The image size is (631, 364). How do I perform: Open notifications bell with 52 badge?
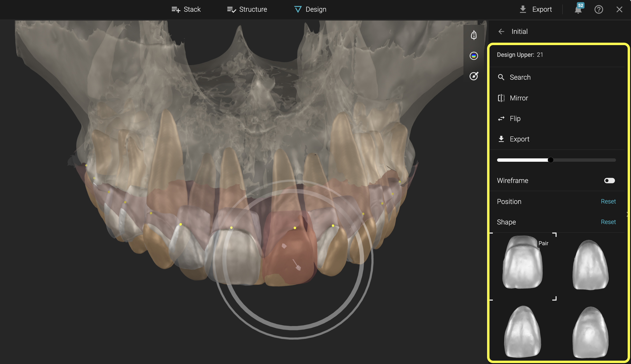(x=578, y=10)
